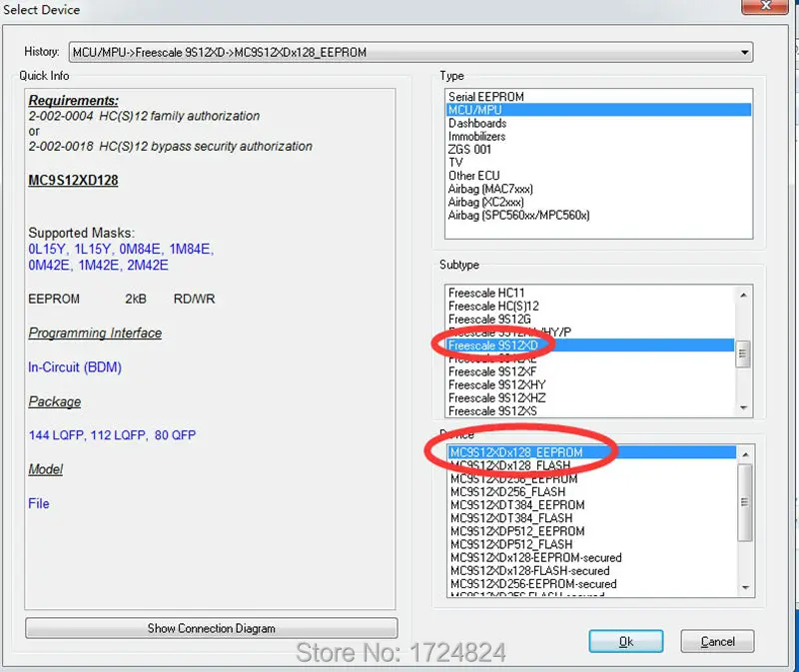The width and height of the screenshot is (799, 672).
Task: Click the MC9S12XD128 heading
Action: click(x=73, y=181)
